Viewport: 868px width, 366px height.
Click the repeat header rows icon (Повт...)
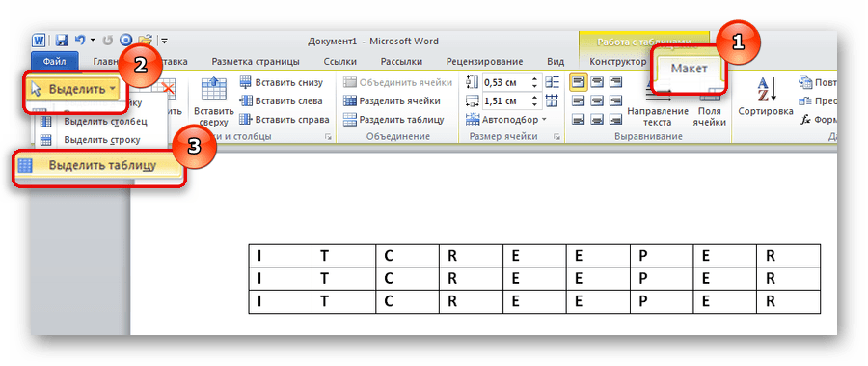coord(805,83)
